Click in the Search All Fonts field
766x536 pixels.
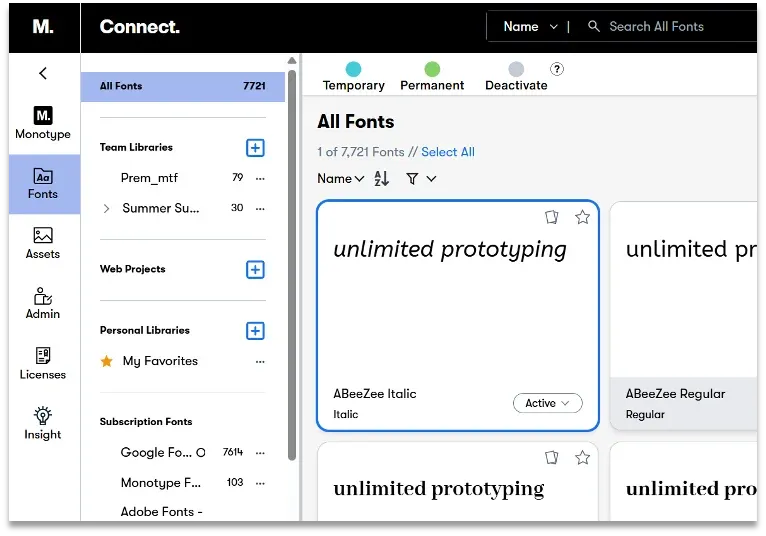[x=656, y=26]
